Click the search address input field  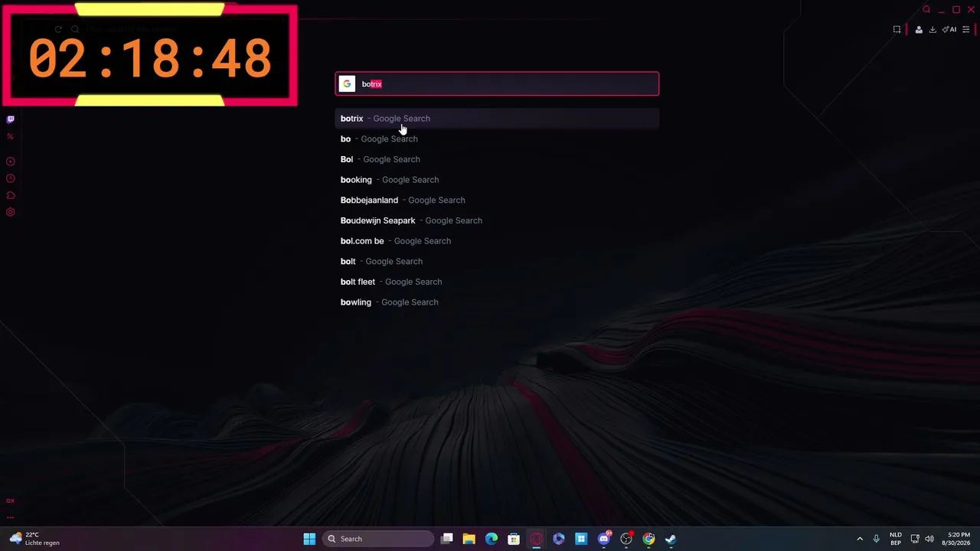(497, 84)
